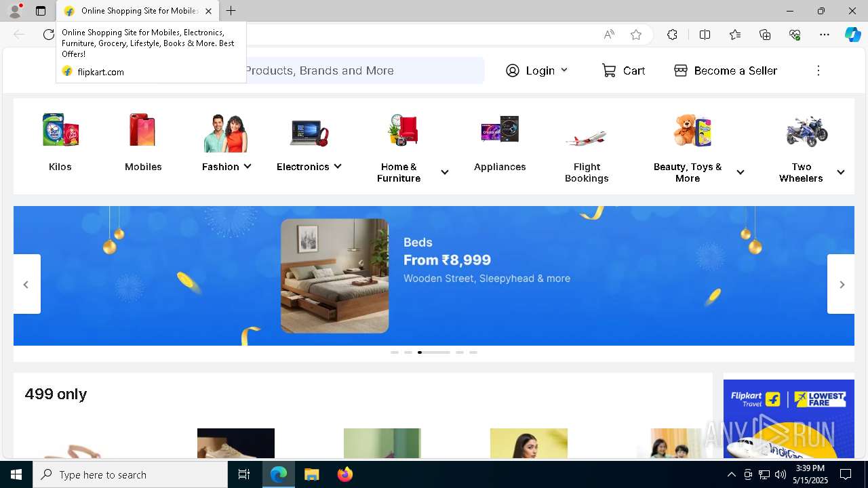Open the Kilos grocery category icon
This screenshot has width=868, height=488.
60,129
